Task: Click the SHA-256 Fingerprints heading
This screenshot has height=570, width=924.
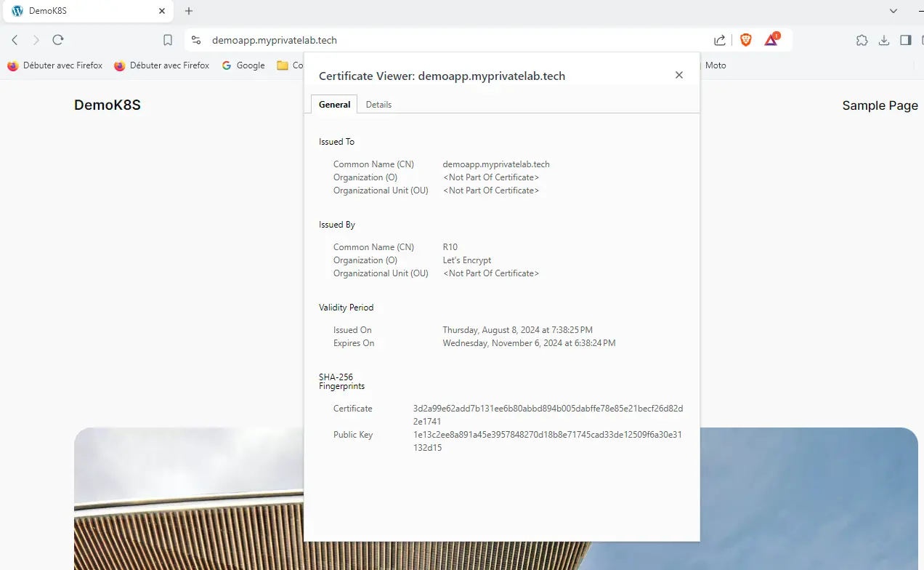Action: point(342,382)
